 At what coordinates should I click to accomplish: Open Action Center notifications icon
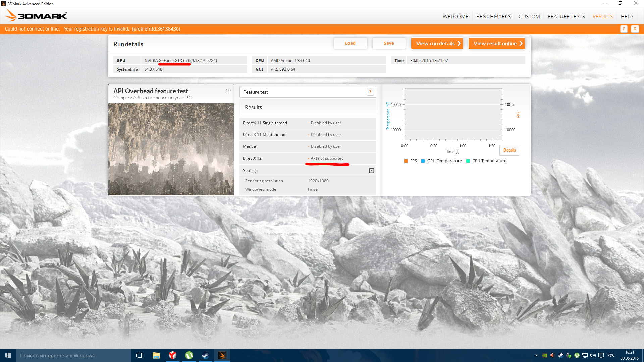[x=601, y=355]
